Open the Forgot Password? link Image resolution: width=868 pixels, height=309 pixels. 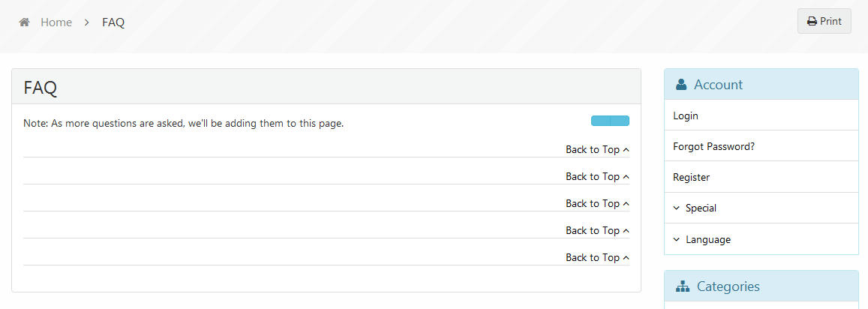coord(713,147)
